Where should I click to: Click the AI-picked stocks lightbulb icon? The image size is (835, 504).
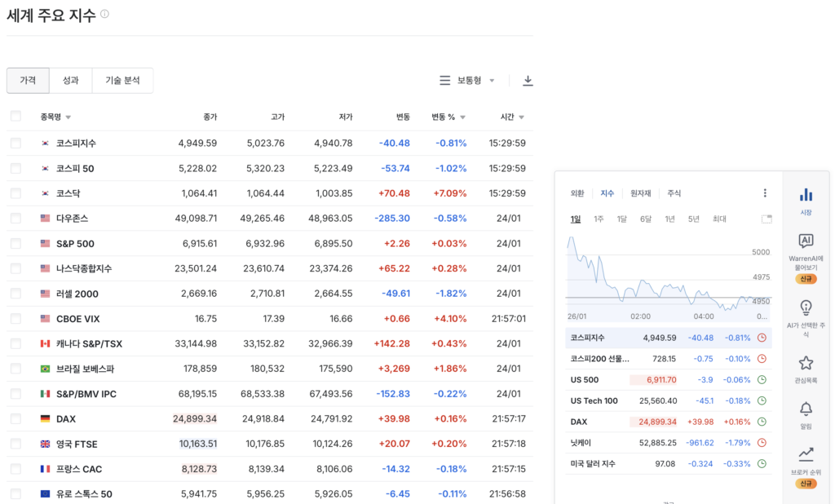click(x=806, y=307)
